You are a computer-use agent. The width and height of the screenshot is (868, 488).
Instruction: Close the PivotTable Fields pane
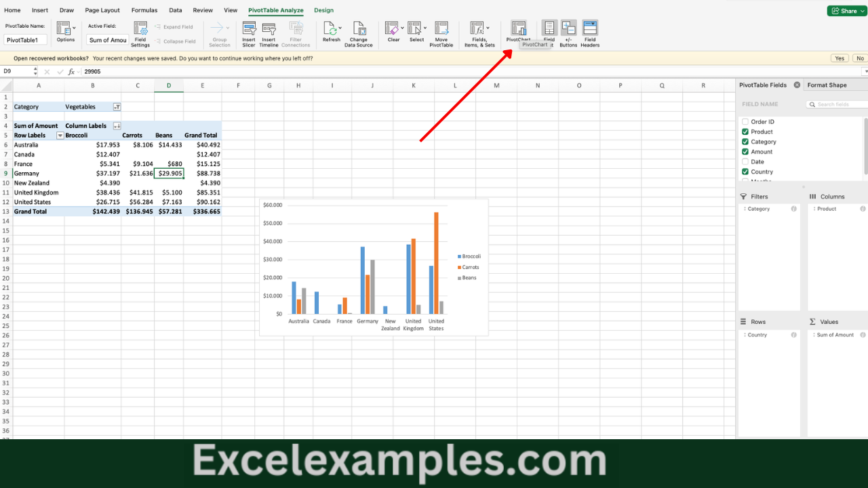(797, 85)
